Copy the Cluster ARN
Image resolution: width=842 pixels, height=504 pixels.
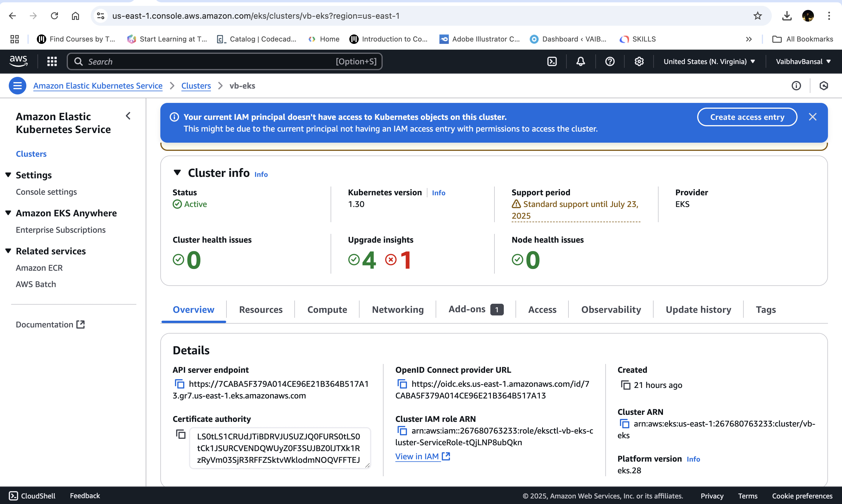click(625, 424)
